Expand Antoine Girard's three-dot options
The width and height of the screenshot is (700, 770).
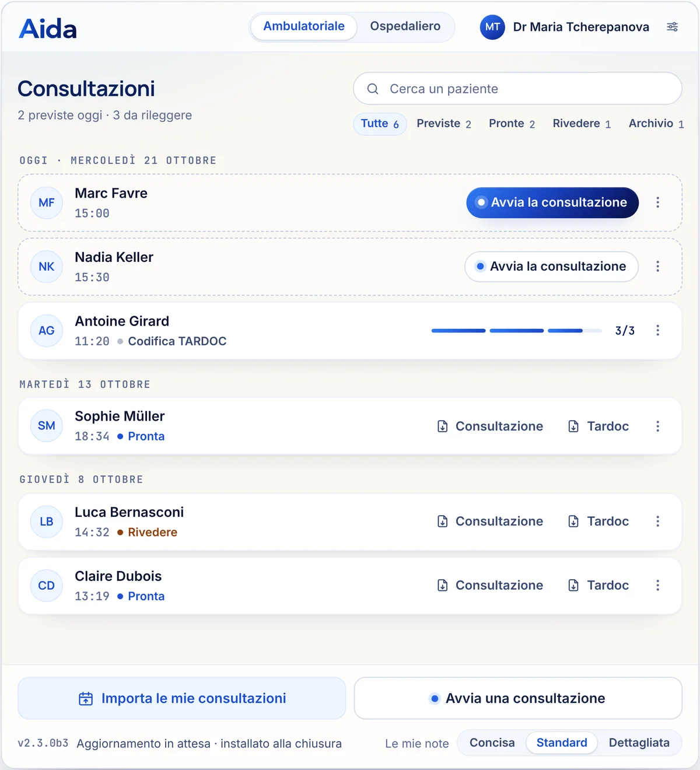coord(657,331)
